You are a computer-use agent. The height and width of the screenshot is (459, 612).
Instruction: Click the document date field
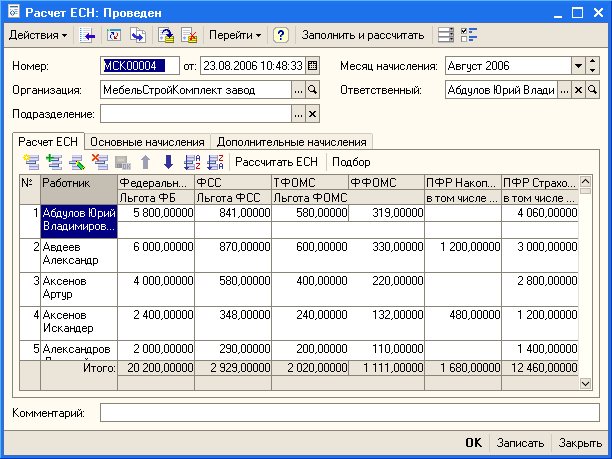point(253,66)
